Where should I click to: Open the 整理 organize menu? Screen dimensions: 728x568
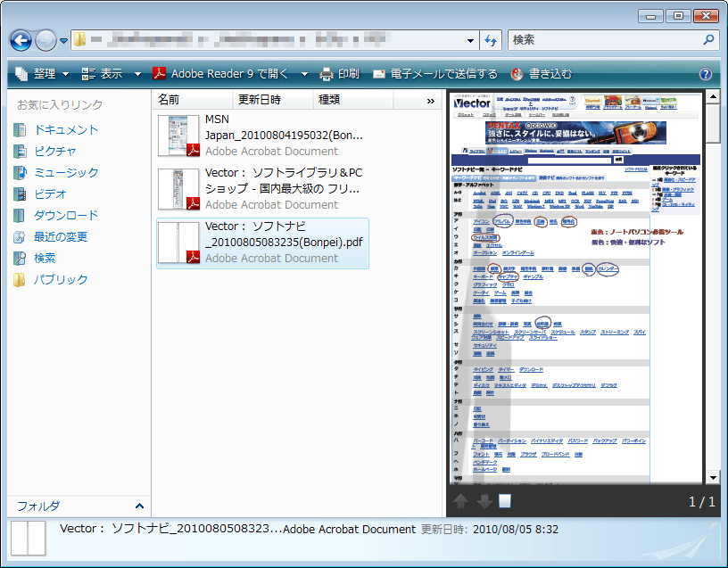coord(42,74)
